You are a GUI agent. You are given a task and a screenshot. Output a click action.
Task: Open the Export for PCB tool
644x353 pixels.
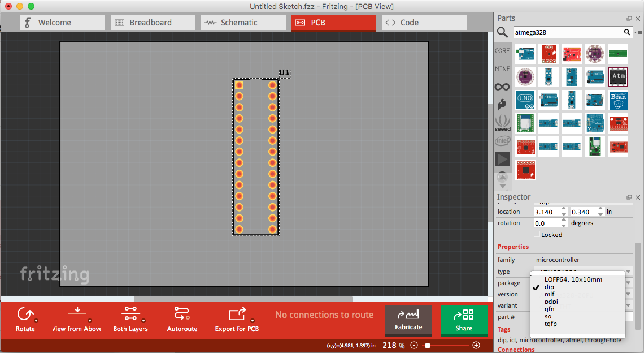(236, 315)
